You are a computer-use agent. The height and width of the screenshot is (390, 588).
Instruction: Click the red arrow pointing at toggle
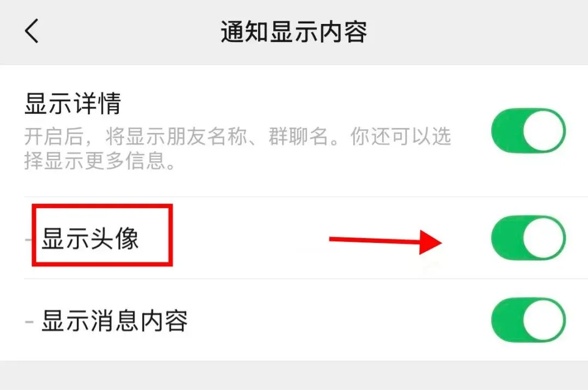click(385, 242)
